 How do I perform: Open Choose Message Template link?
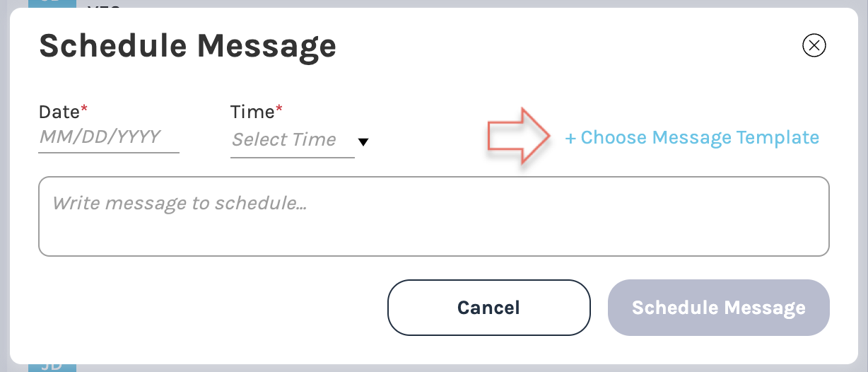click(693, 137)
